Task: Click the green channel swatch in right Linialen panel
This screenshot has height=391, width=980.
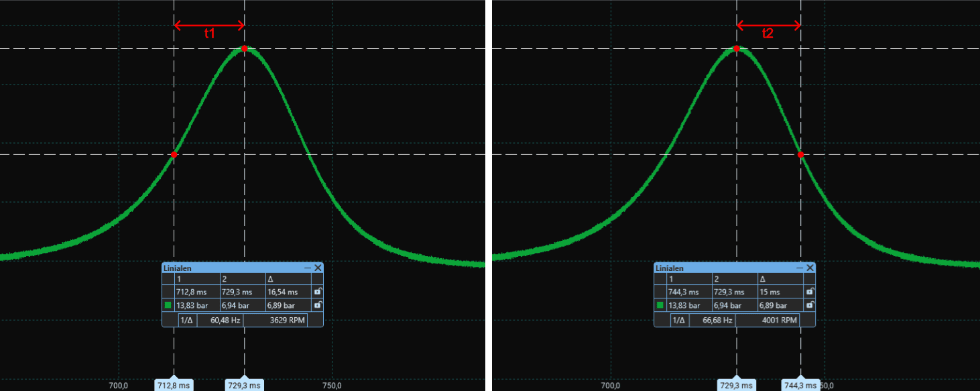Action: 660,305
